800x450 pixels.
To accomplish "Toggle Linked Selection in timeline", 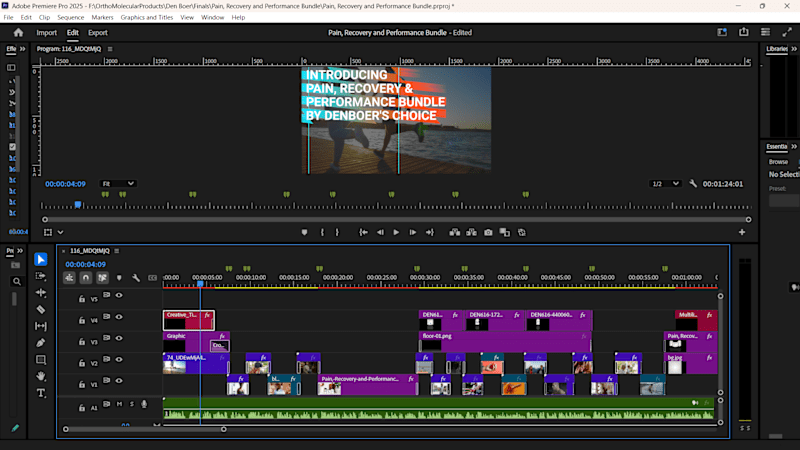I will [102, 278].
